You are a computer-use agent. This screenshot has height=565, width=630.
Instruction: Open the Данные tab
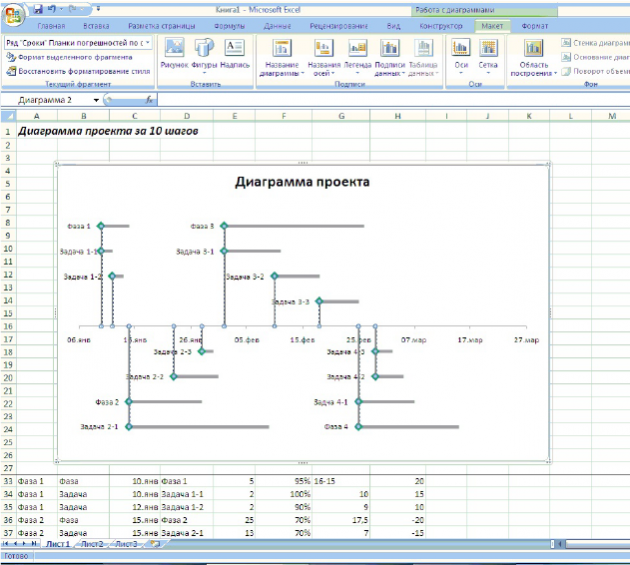277,26
